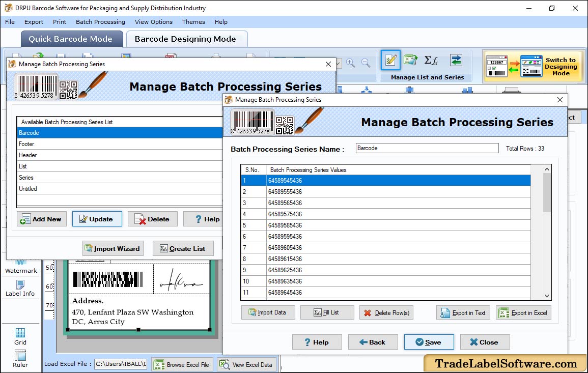Open the Manage List edit icon
This screenshot has width=588, height=373.
(390, 61)
